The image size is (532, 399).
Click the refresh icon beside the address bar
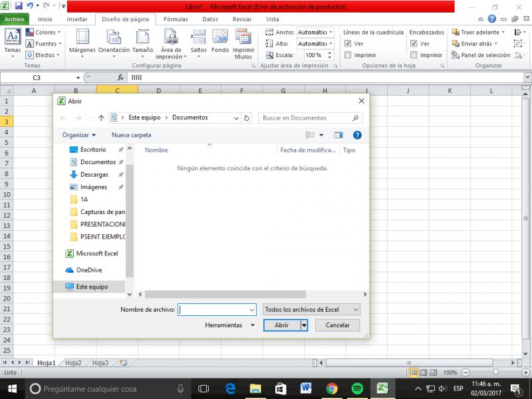(247, 118)
